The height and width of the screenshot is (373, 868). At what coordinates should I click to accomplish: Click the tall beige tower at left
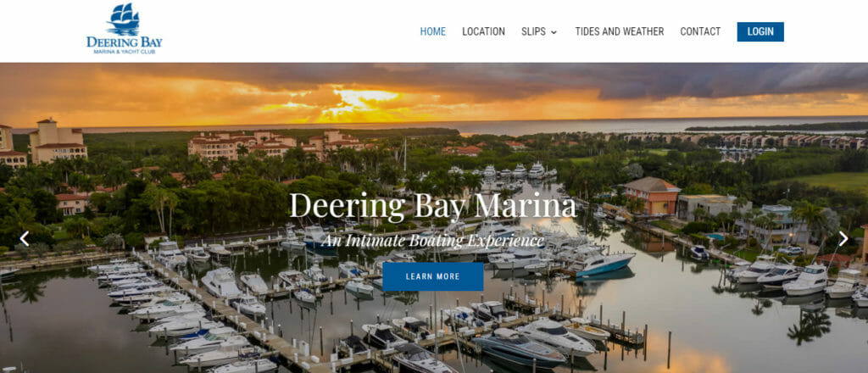[58, 140]
